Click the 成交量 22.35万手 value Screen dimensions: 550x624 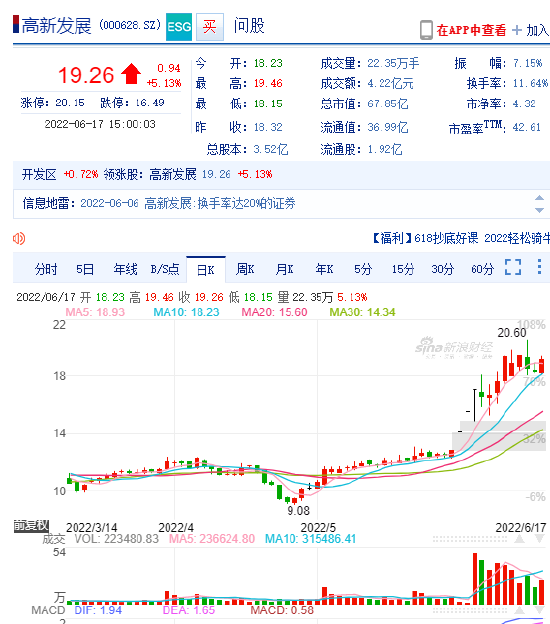(x=393, y=63)
